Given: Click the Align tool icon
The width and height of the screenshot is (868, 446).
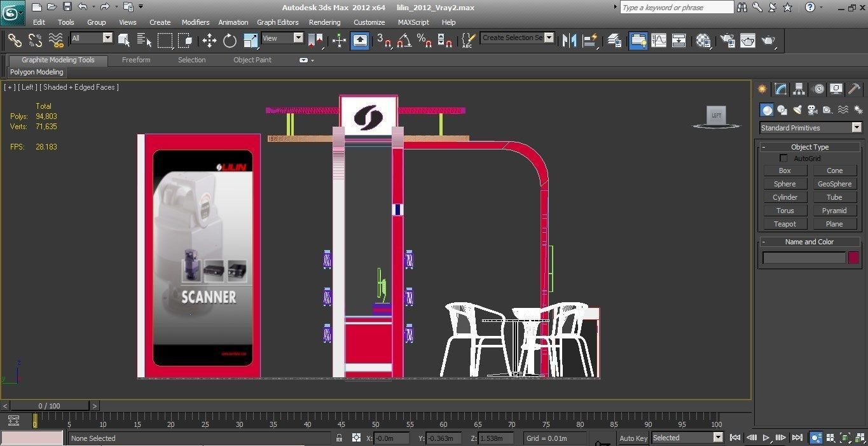Looking at the screenshot, I should [x=591, y=40].
